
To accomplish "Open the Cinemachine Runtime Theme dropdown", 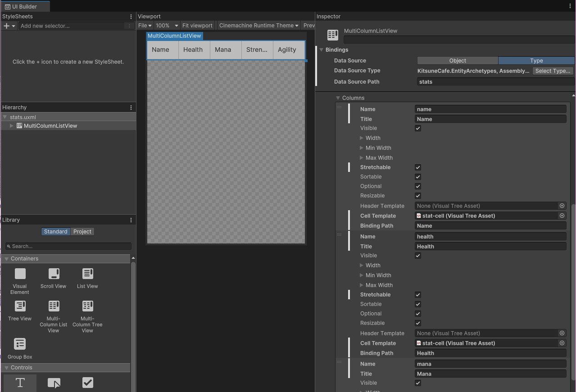I will (259, 26).
